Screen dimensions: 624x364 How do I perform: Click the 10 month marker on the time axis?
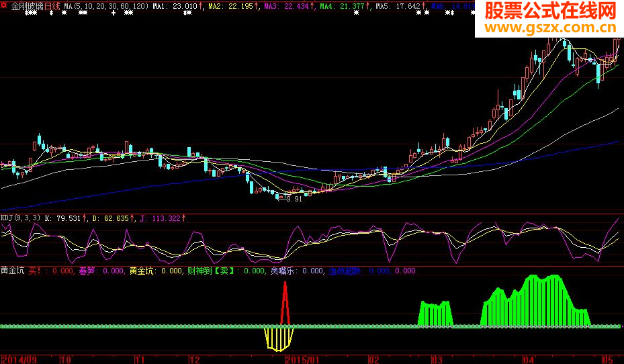(66, 360)
